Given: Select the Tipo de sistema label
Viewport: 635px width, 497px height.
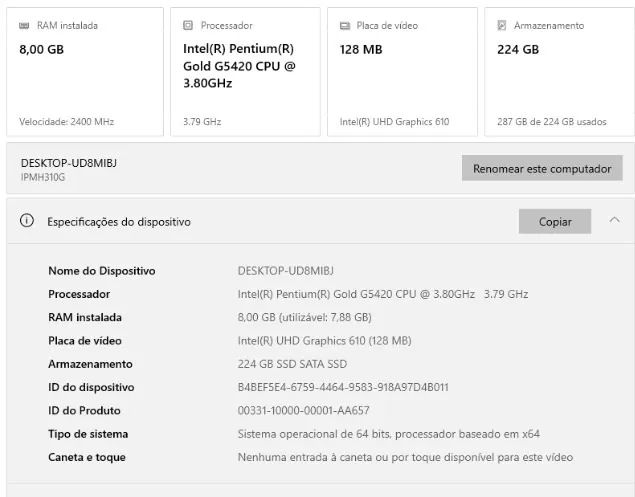Looking at the screenshot, I should click(88, 434).
